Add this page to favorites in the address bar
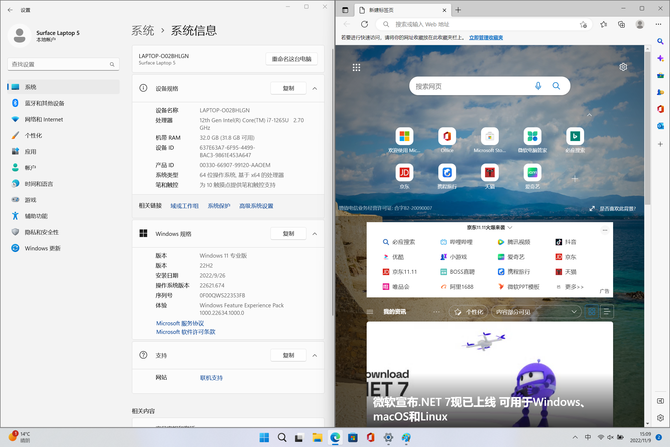Viewport: 670px width, 447px height. pos(583,25)
